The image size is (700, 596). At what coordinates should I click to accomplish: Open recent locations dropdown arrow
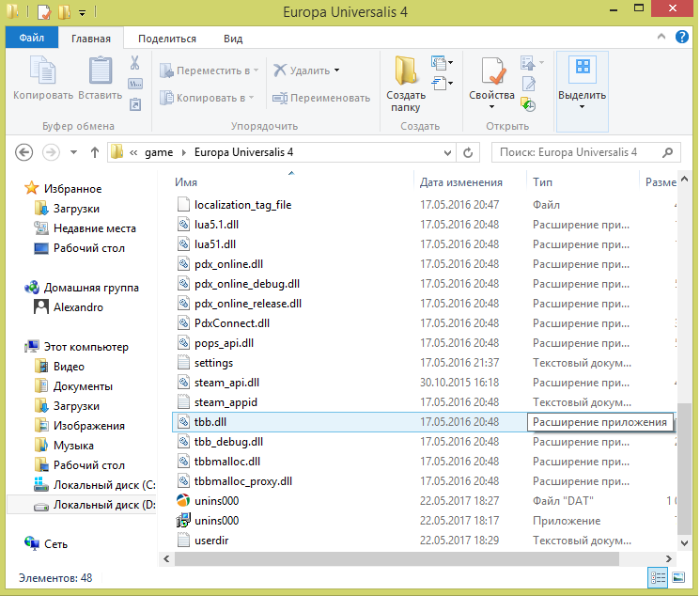pyautogui.click(x=73, y=152)
